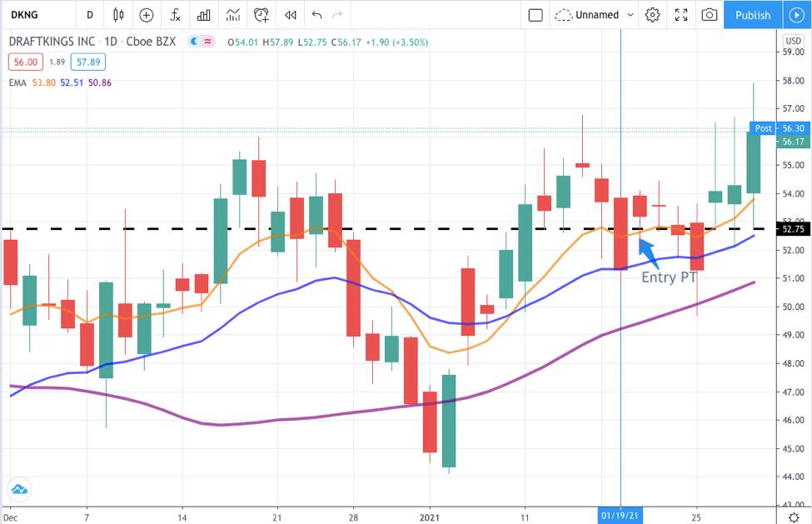This screenshot has width=812, height=524.
Task: Click the orange EMA value 53.80
Action: tap(43, 82)
